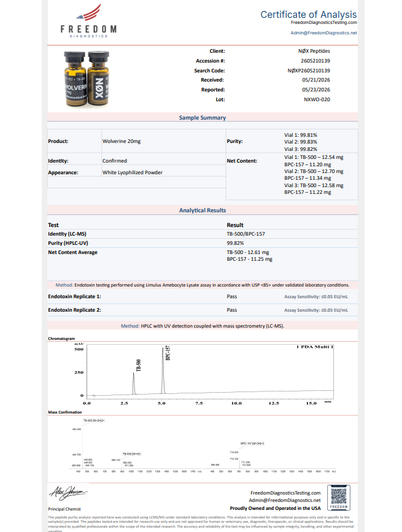The height and width of the screenshot is (532, 402).
Task: Click the TB-500 [M+2H]2+ mass spectrum label
Action: 94,420
